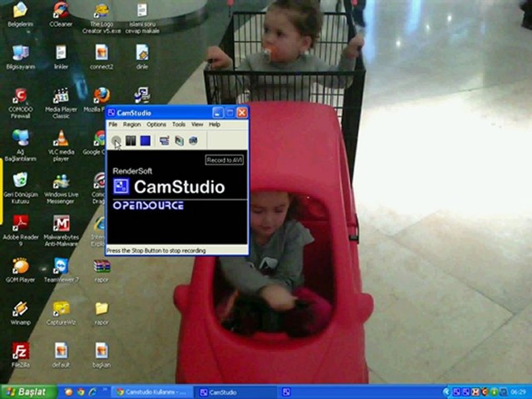The image size is (532, 399).
Task: Select the TeamViewer 7 desktop icon
Action: click(61, 270)
